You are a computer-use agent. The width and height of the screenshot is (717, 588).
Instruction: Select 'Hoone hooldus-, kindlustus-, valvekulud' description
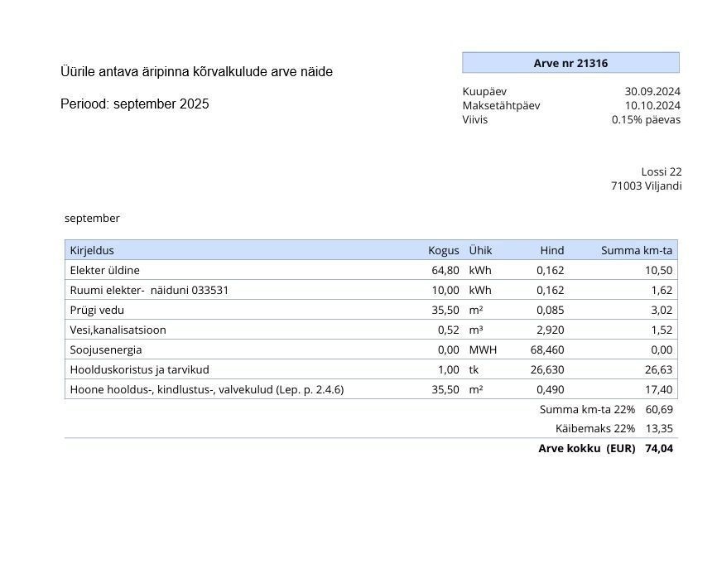207,389
